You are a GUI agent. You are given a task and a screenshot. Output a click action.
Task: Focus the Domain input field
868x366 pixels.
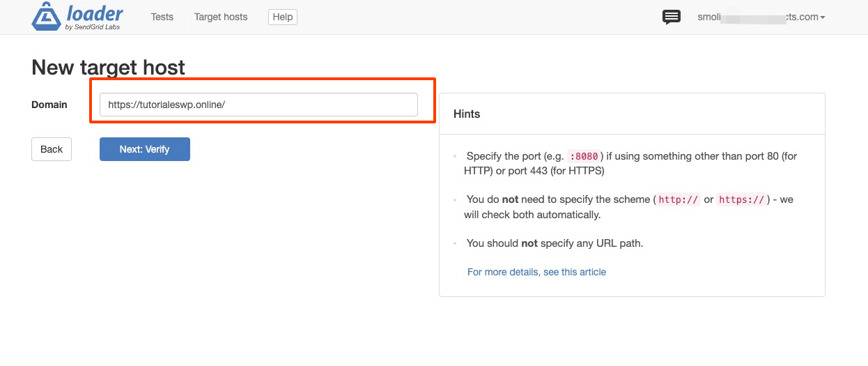[x=258, y=105]
